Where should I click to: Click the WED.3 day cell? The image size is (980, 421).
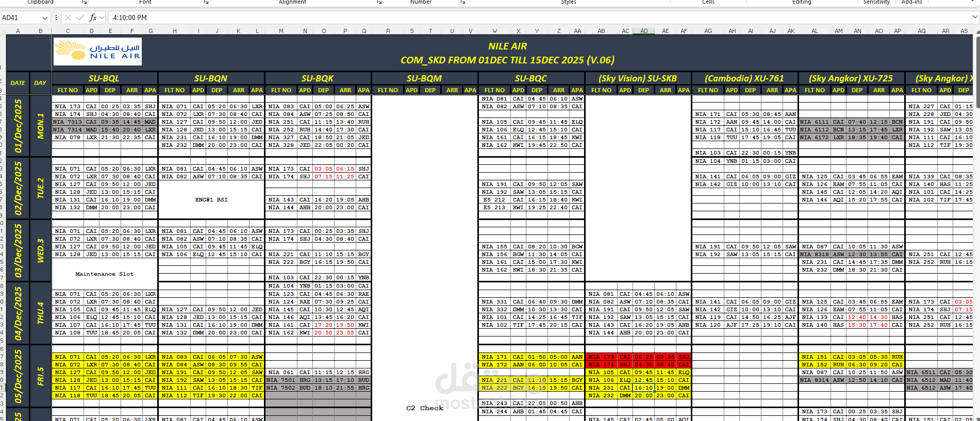click(x=40, y=250)
